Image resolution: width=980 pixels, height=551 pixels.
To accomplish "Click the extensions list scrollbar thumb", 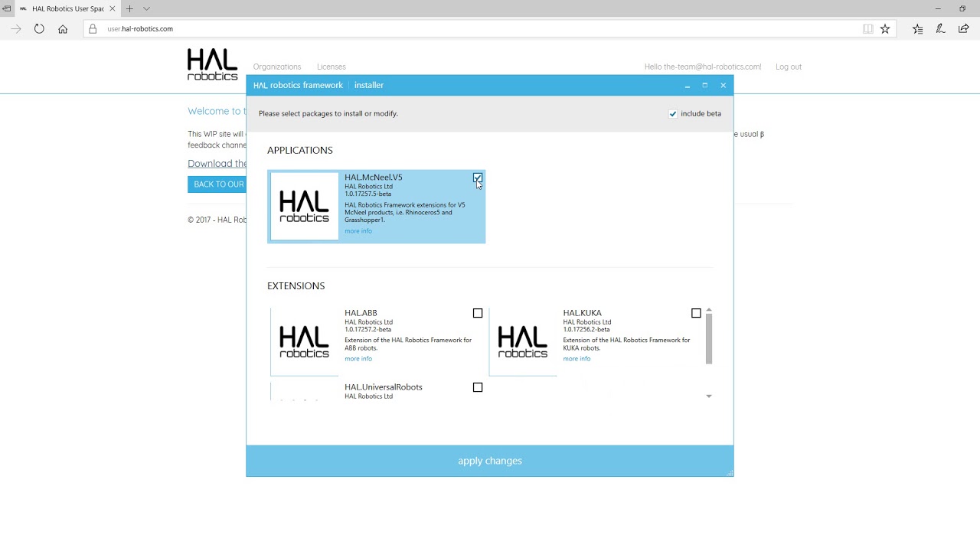I will point(709,339).
